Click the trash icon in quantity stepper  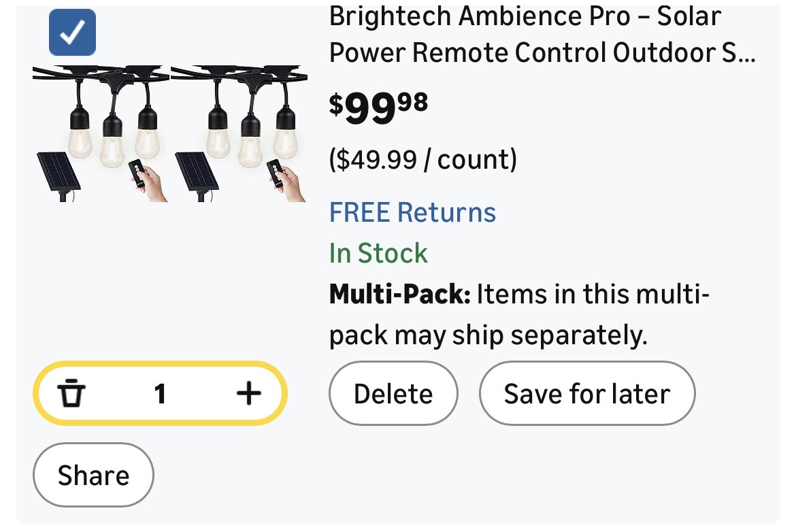pyautogui.click(x=71, y=393)
